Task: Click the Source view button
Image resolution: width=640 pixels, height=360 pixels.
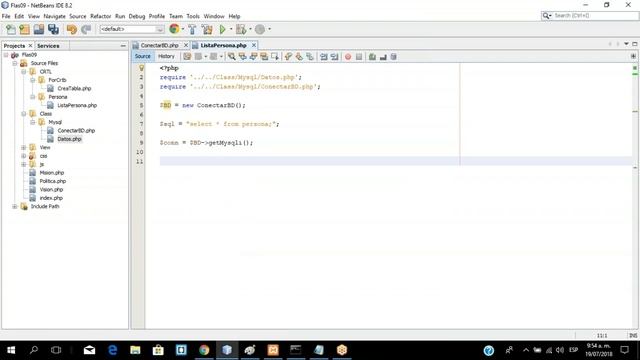Action: pos(142,56)
